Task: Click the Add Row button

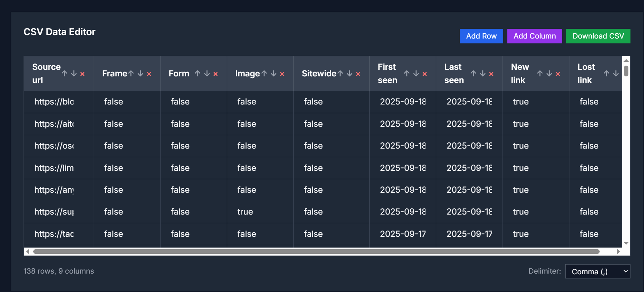Action: point(481,36)
